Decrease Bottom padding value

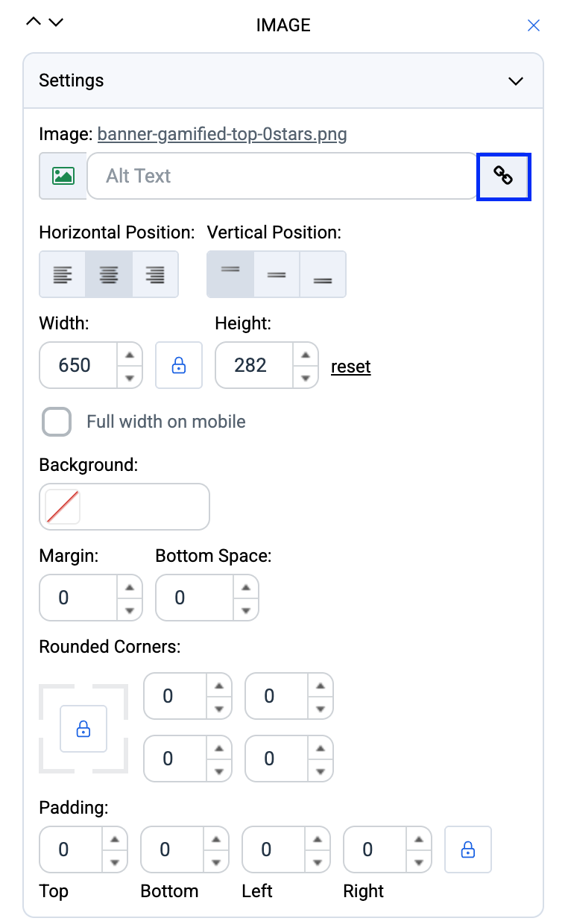tap(216, 861)
